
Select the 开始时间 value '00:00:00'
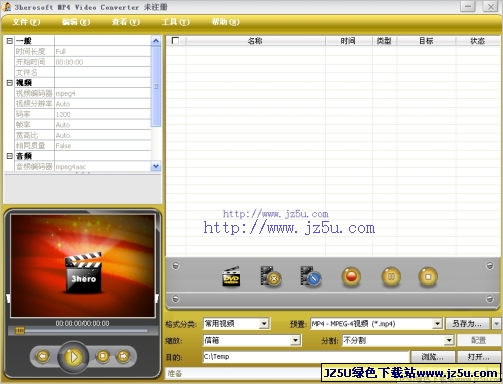103,62
